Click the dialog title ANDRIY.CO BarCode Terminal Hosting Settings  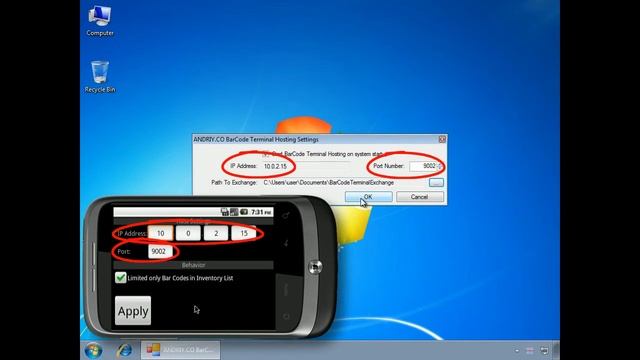pyautogui.click(x=256, y=140)
